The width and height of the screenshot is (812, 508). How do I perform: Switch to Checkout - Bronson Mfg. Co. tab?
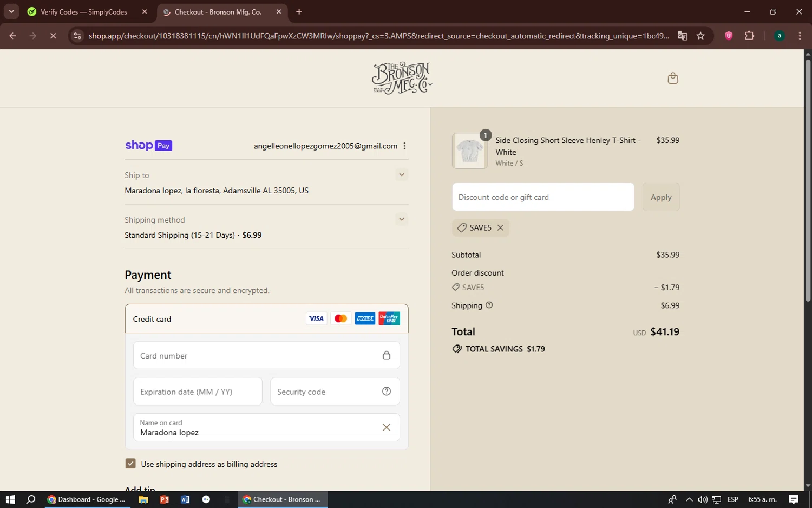[218, 12]
